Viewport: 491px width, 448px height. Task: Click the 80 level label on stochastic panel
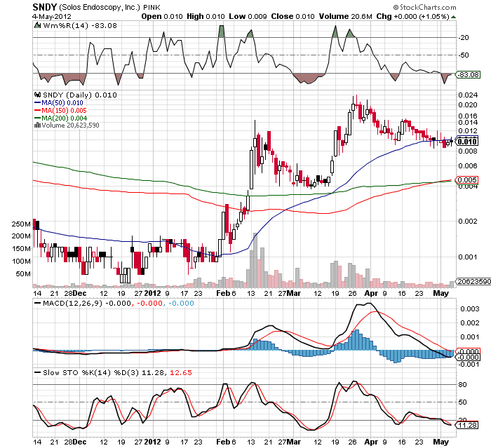[x=462, y=385]
